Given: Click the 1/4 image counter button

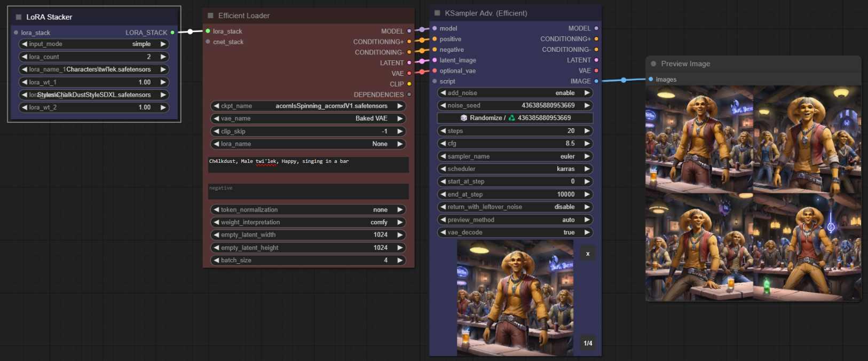Looking at the screenshot, I should pos(588,343).
